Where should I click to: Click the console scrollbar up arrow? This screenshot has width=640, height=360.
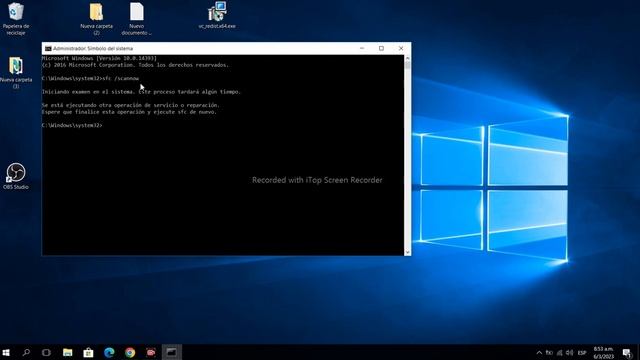pyautogui.click(x=407, y=58)
